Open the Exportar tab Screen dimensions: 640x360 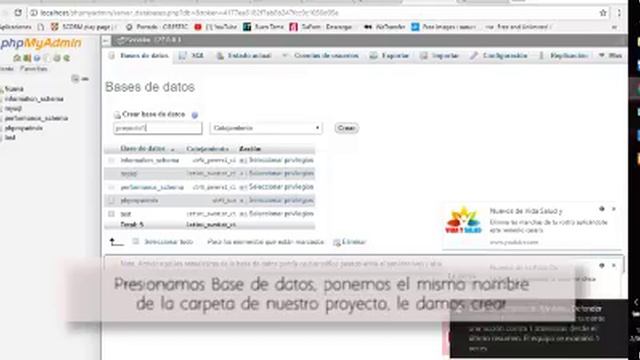click(x=389, y=56)
